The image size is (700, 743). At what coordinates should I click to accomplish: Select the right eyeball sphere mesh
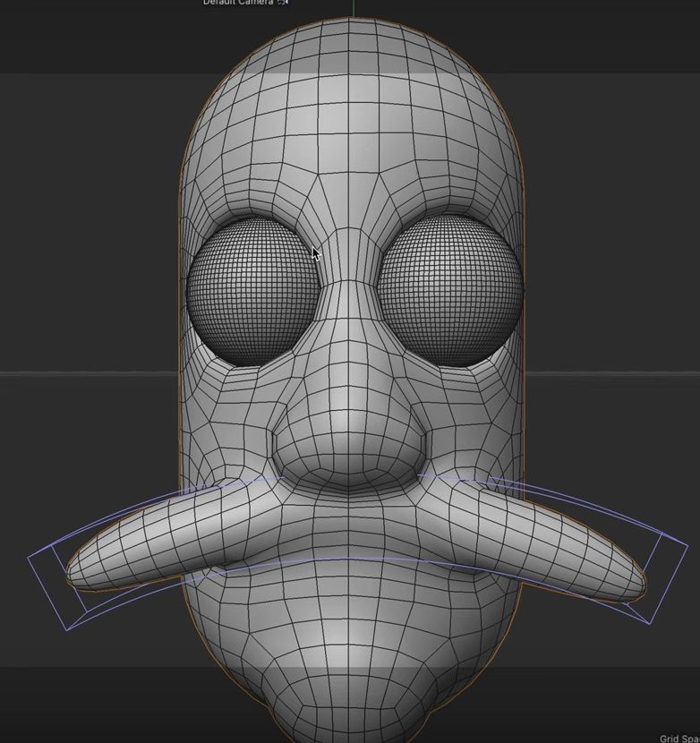coord(449,291)
